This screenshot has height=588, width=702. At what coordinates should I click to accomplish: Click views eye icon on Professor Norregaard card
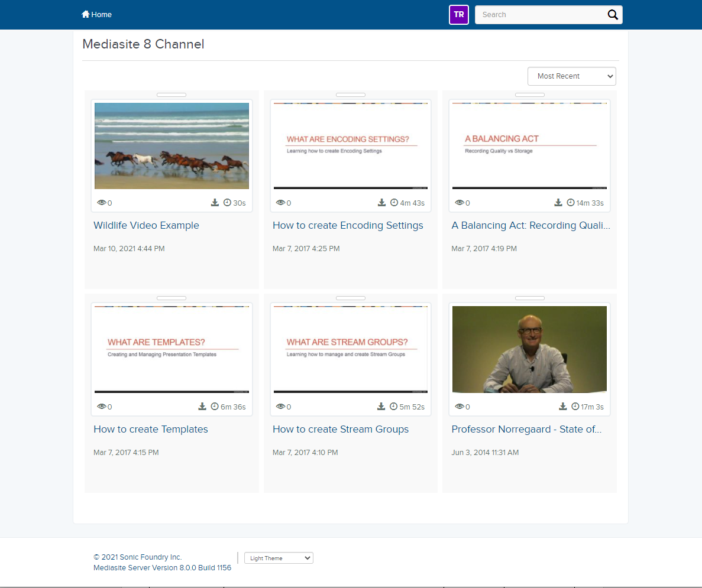[460, 407]
